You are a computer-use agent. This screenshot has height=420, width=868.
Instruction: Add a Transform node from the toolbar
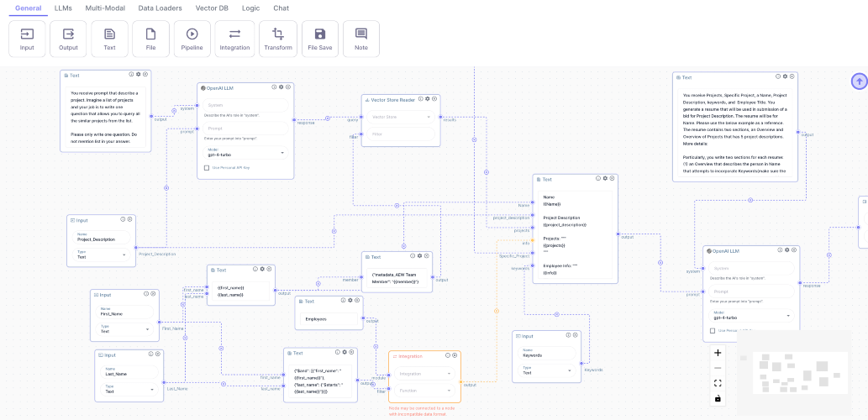coord(278,39)
